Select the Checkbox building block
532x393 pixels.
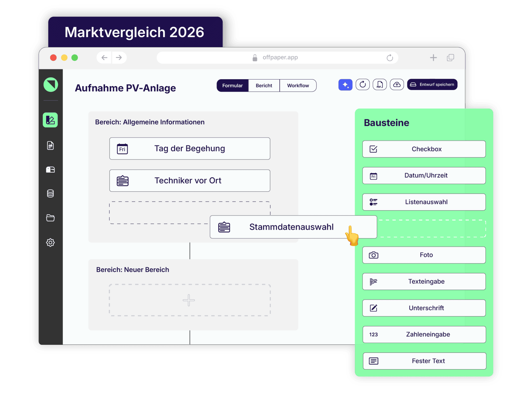[424, 149]
